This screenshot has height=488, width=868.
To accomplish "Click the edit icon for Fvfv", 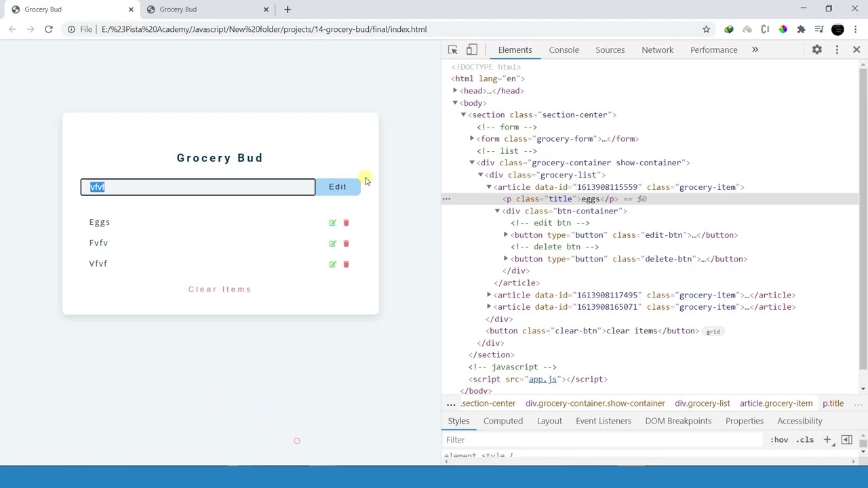I will pos(332,243).
